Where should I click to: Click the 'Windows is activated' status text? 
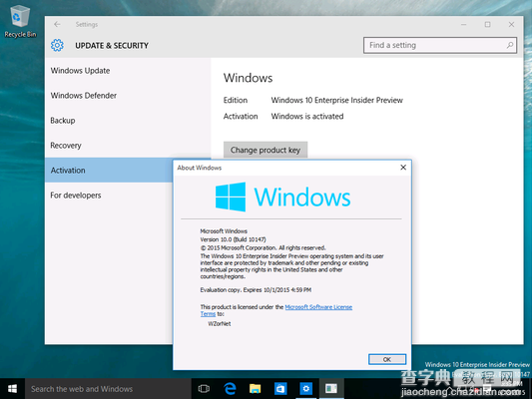307,117
